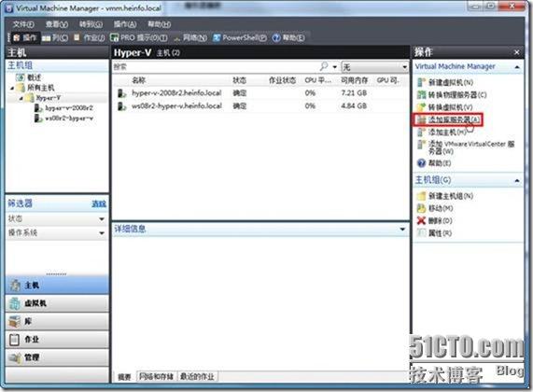This screenshot has height=392, width=533.
Task: Click the 4.84 GB memory cell
Action: click(x=354, y=106)
